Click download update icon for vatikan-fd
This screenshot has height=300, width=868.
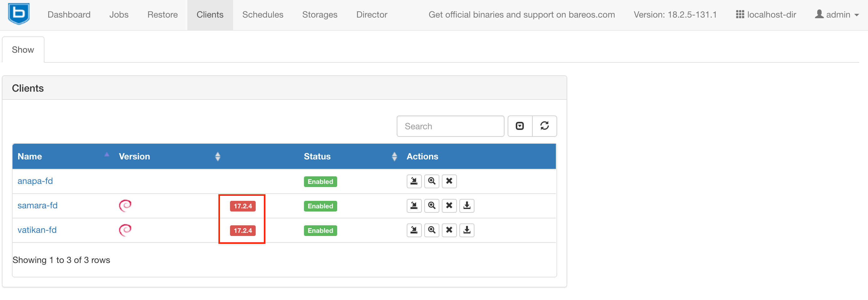coord(467,230)
